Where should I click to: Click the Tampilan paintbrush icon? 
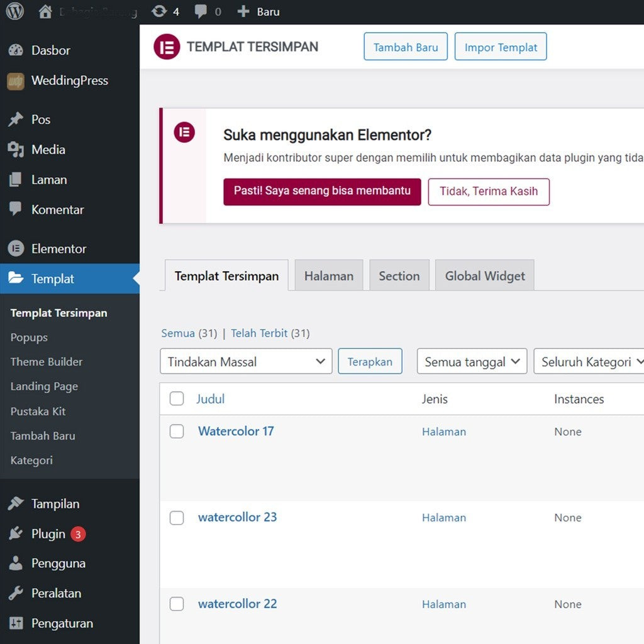[16, 504]
